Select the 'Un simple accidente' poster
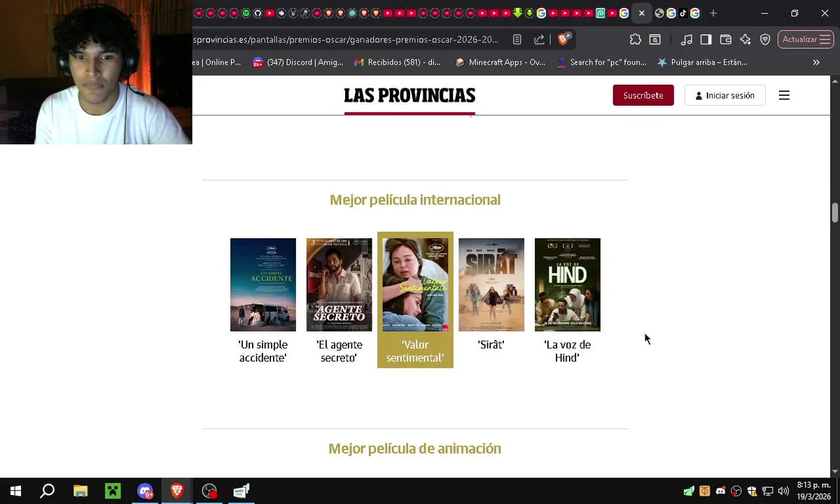This screenshot has height=504, width=840. [x=263, y=285]
